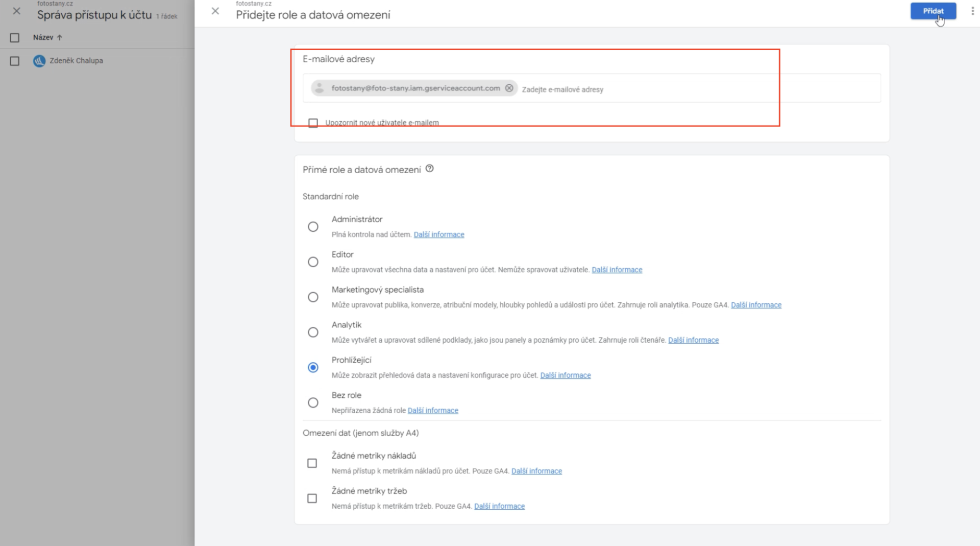980x546 pixels.
Task: Open Další informace link for Žádné metriky tržeb
Action: [x=499, y=506]
